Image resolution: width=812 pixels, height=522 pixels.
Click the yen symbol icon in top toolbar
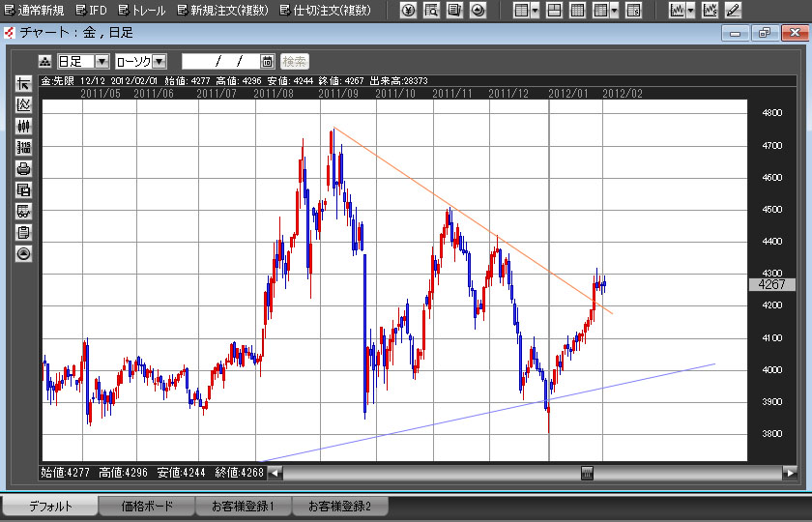point(409,11)
